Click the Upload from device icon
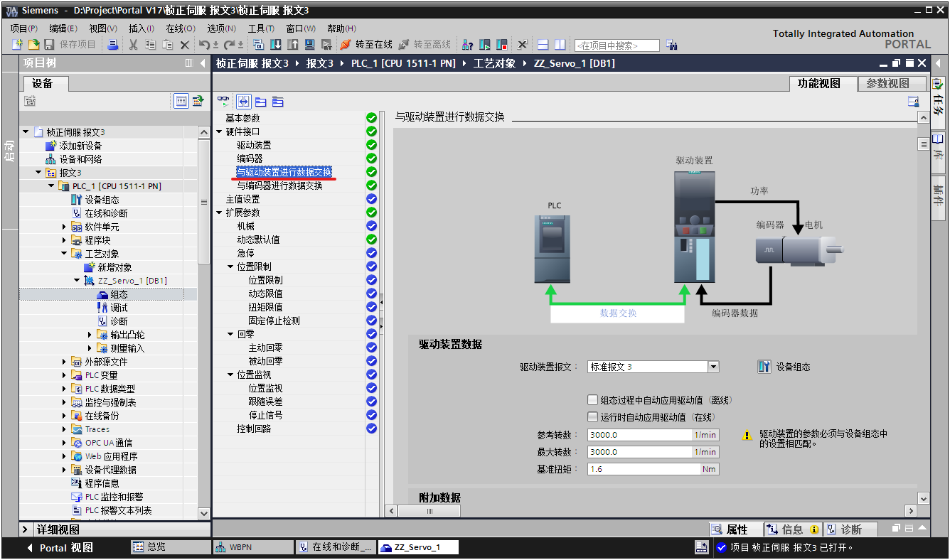The width and height of the screenshot is (950, 560). click(292, 45)
